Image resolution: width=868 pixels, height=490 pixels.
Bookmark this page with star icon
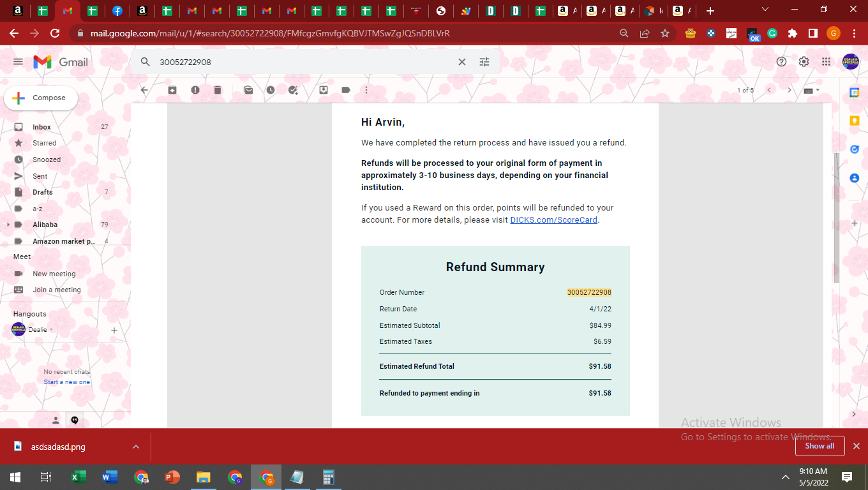point(665,33)
